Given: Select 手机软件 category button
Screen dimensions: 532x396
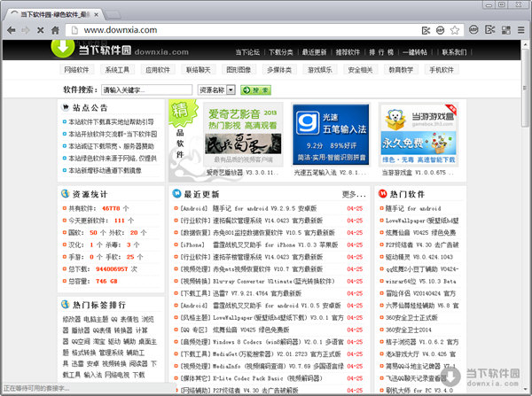Looking at the screenshot, I should click(442, 70).
